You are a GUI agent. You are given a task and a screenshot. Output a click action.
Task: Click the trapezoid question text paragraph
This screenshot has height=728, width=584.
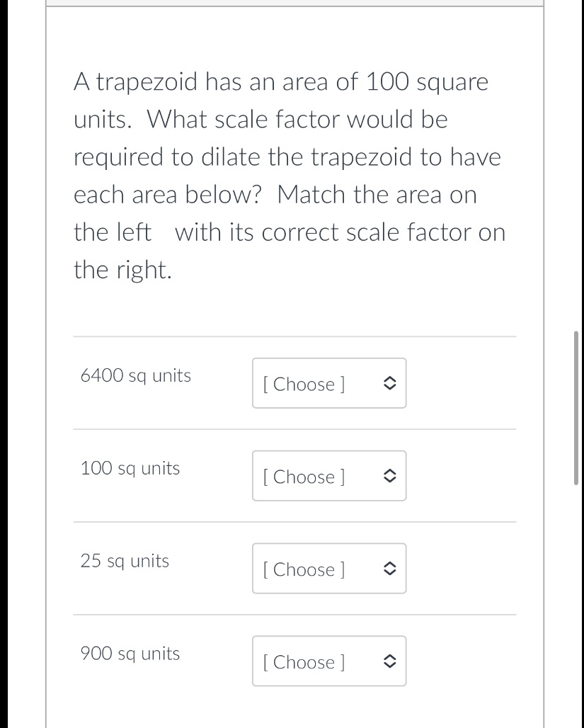tap(289, 175)
